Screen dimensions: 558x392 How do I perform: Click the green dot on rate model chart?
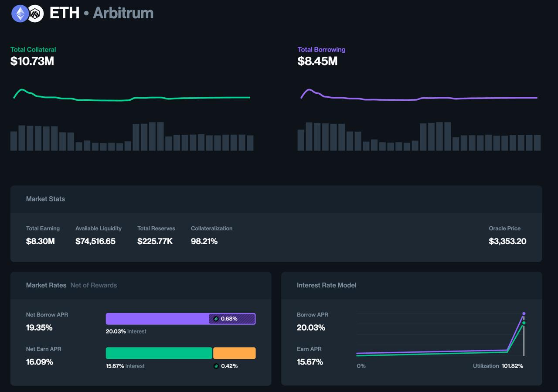524,323
